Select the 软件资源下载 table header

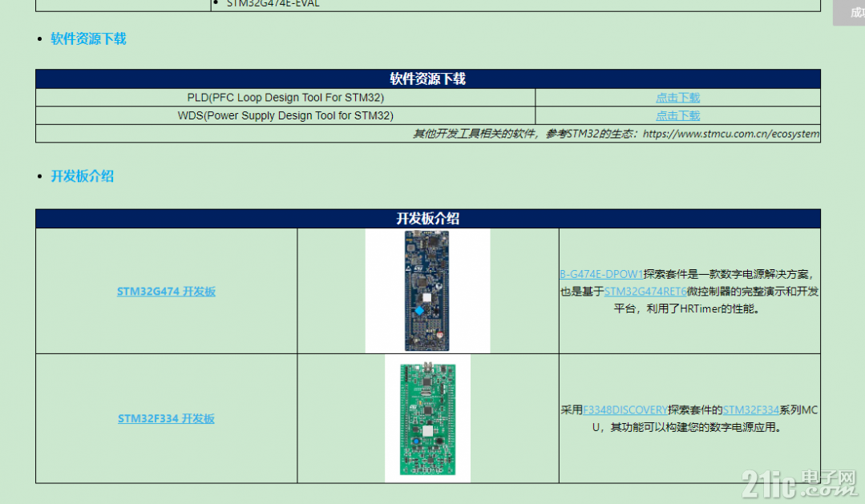(x=428, y=79)
